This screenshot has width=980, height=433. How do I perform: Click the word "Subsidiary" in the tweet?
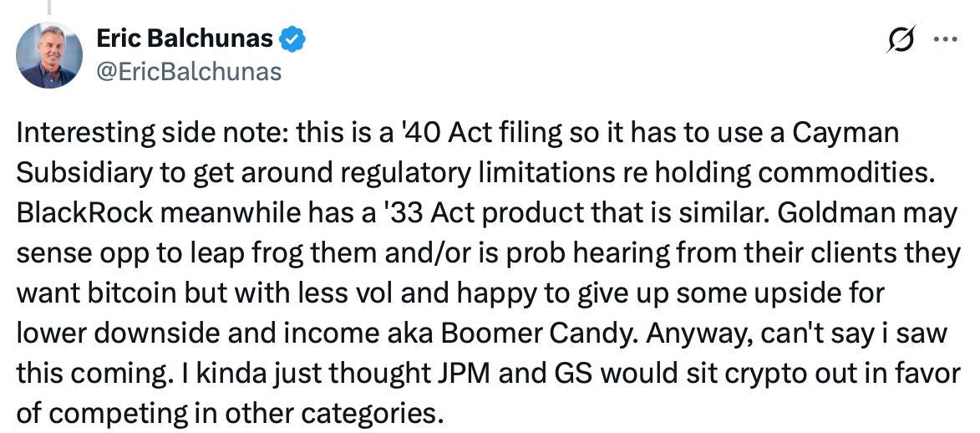(78, 173)
